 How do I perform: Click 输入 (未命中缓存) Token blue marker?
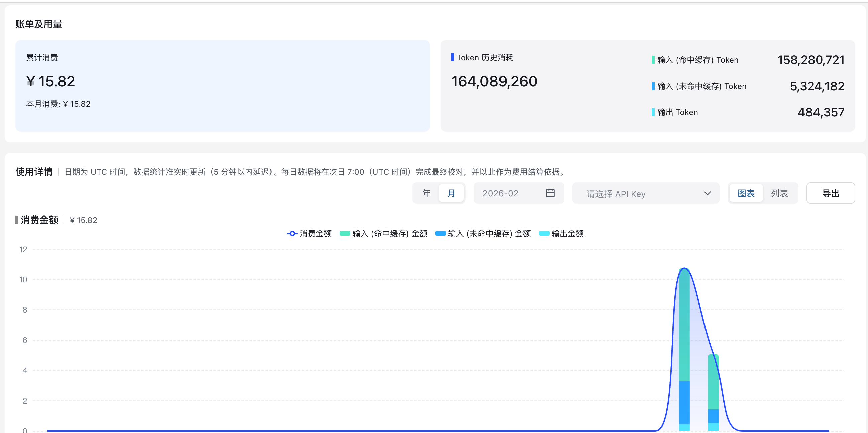653,86
